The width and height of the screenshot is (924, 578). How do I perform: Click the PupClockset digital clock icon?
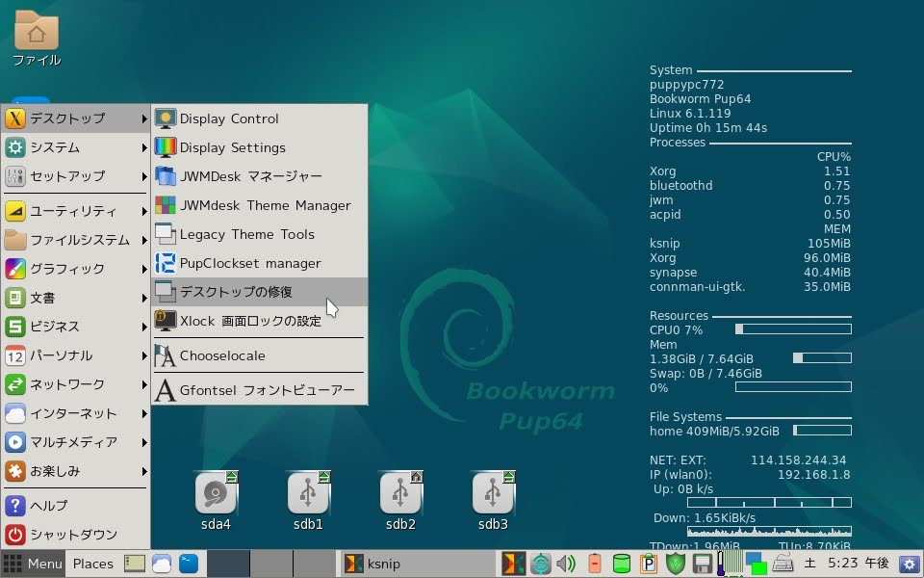pyautogui.click(x=165, y=263)
